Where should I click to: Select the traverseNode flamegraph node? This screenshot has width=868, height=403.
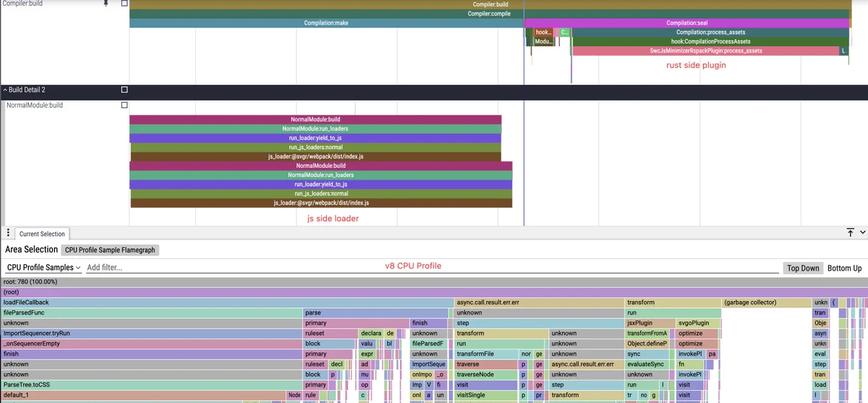(486, 375)
